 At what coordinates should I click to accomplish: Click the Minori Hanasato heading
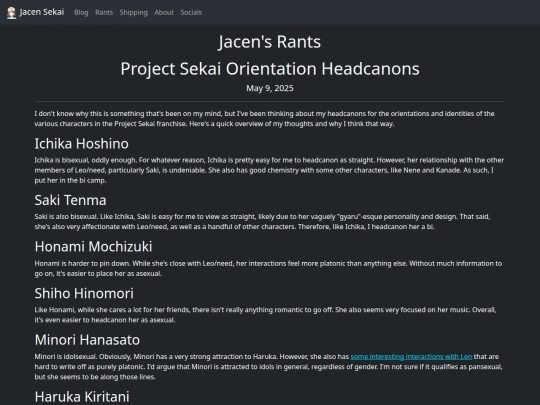87,340
